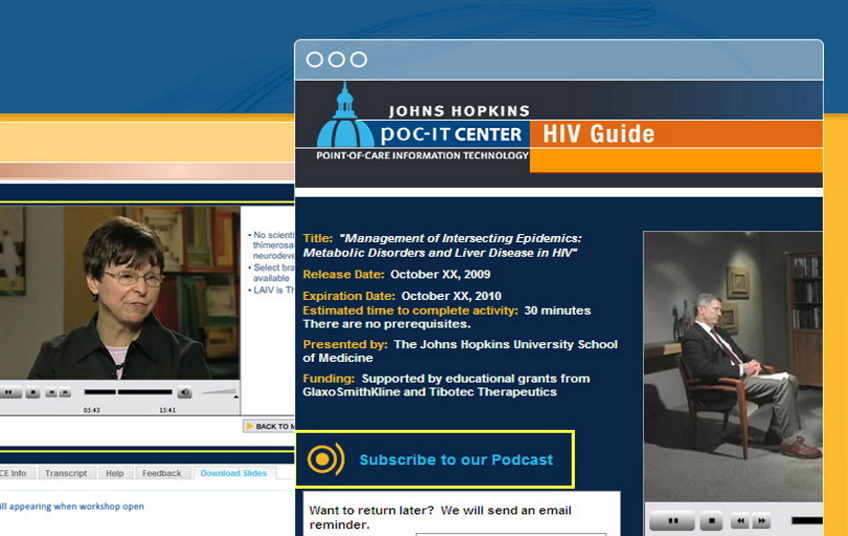The width and height of the screenshot is (848, 536).
Task: Open the Help tab
Action: pos(115,473)
